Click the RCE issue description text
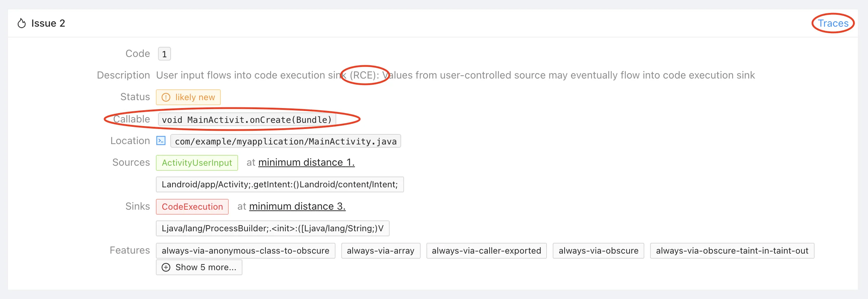 pyautogui.click(x=455, y=75)
